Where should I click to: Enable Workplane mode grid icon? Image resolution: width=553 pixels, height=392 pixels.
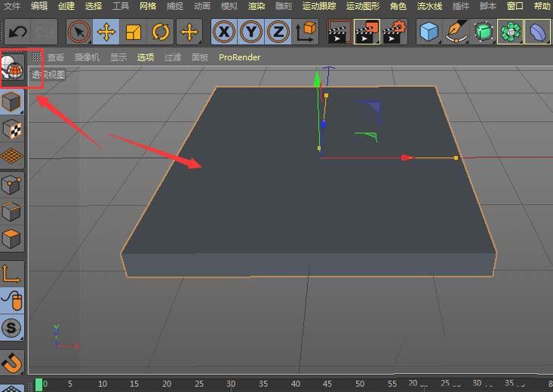tap(11, 156)
